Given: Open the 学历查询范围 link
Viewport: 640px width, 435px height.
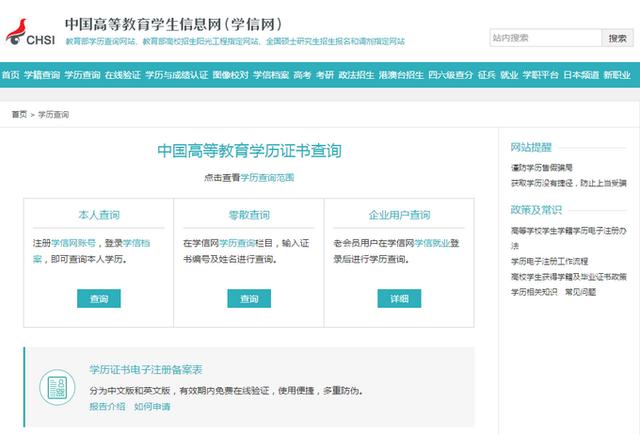Looking at the screenshot, I should pos(268,177).
